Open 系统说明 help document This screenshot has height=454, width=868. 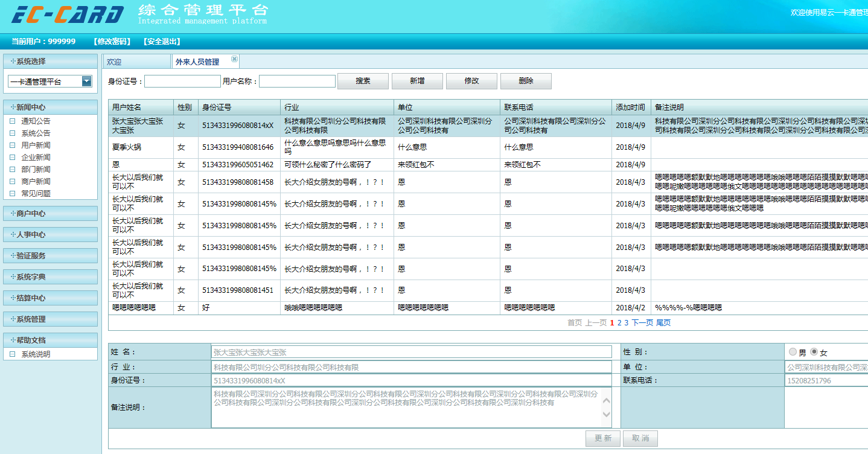pyautogui.click(x=36, y=354)
